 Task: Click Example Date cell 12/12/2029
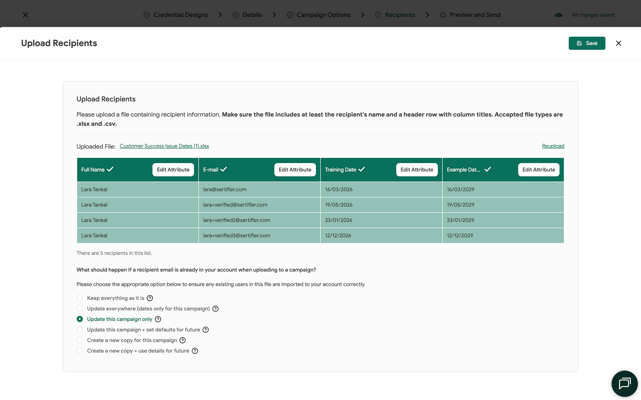503,236
